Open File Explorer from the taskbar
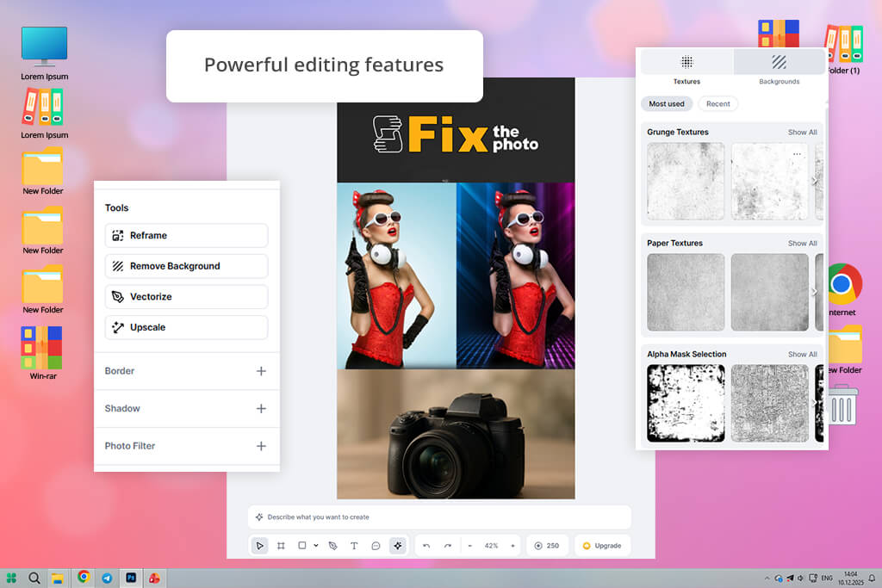Screen dimensions: 882x588 [58, 579]
